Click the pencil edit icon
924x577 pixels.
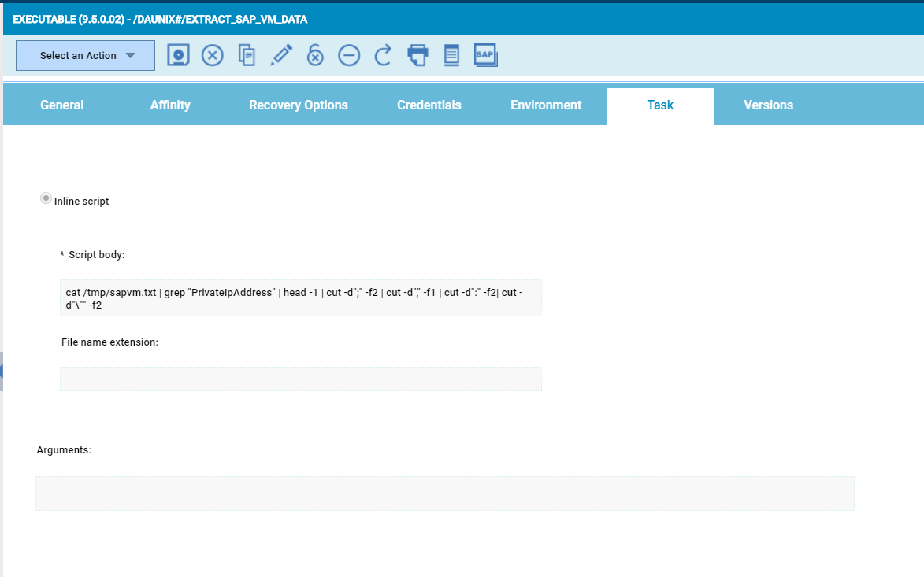click(x=281, y=55)
